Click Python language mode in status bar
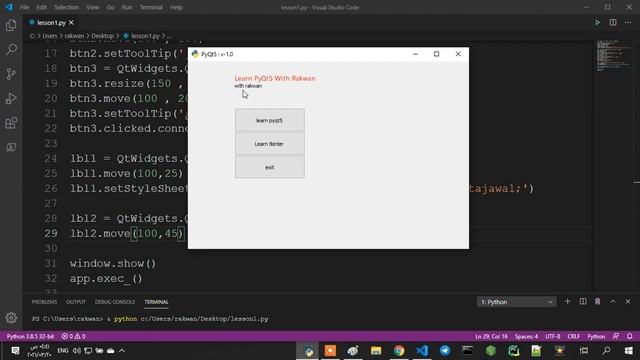This screenshot has height=360, width=640. pos(596,336)
